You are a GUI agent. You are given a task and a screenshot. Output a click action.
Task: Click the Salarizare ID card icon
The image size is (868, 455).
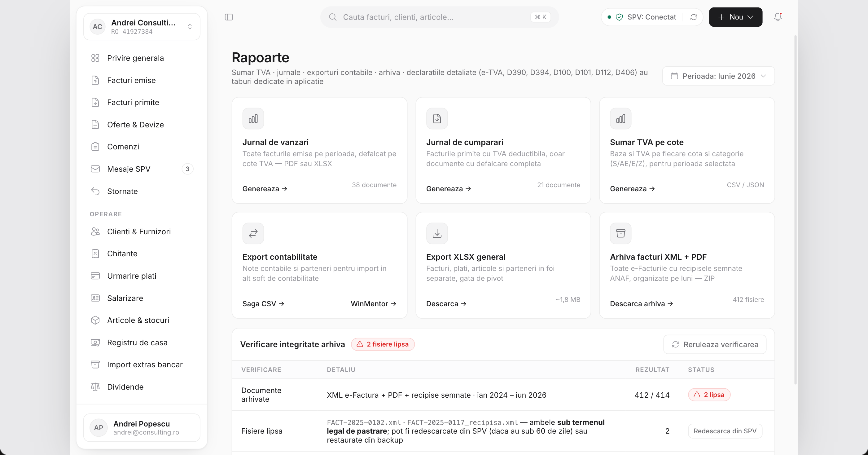click(x=95, y=298)
